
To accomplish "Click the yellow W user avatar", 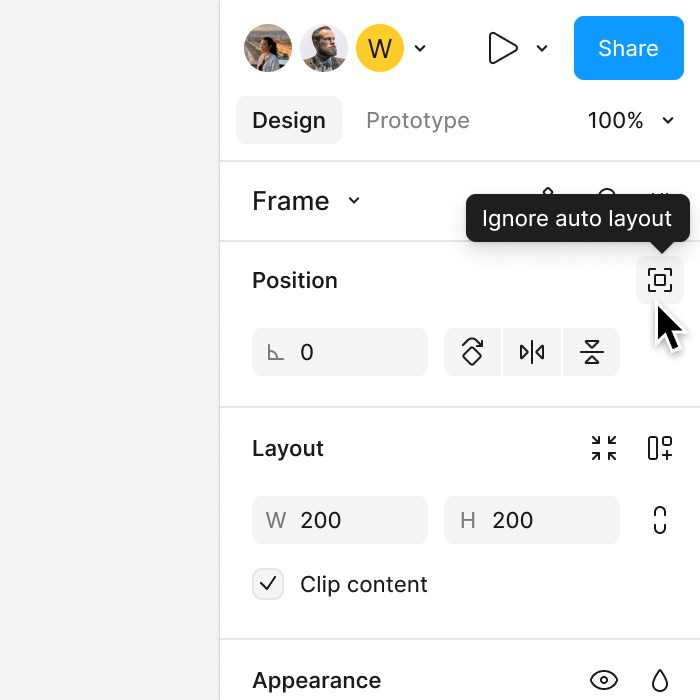I will tap(380, 48).
